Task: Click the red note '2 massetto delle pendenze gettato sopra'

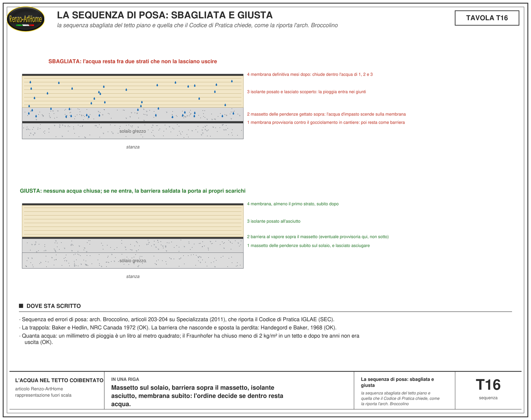Action: click(326, 114)
